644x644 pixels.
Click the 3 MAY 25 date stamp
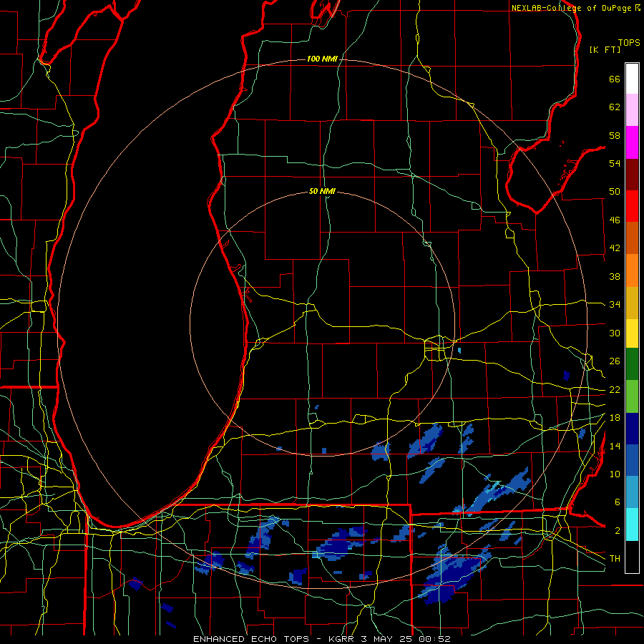click(386, 639)
